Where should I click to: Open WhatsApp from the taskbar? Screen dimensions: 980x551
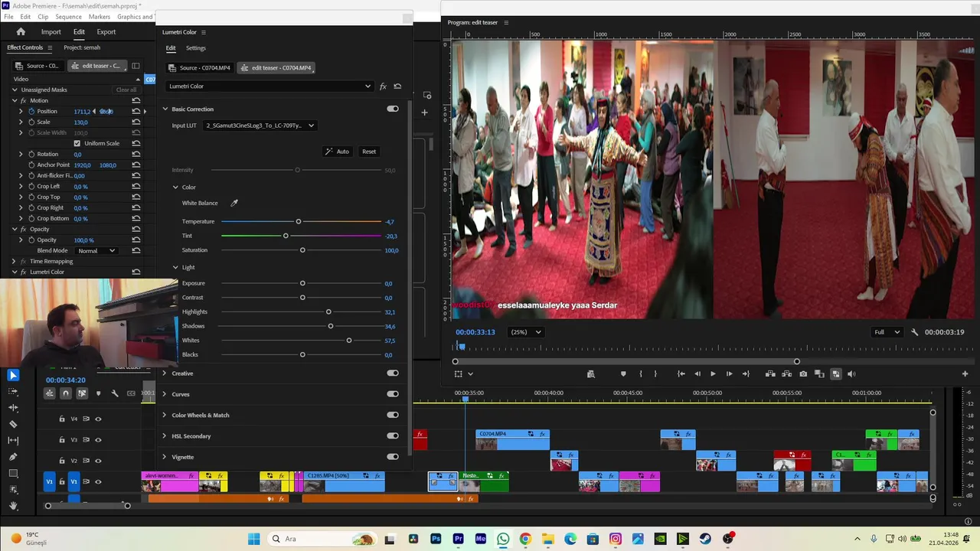pos(503,539)
